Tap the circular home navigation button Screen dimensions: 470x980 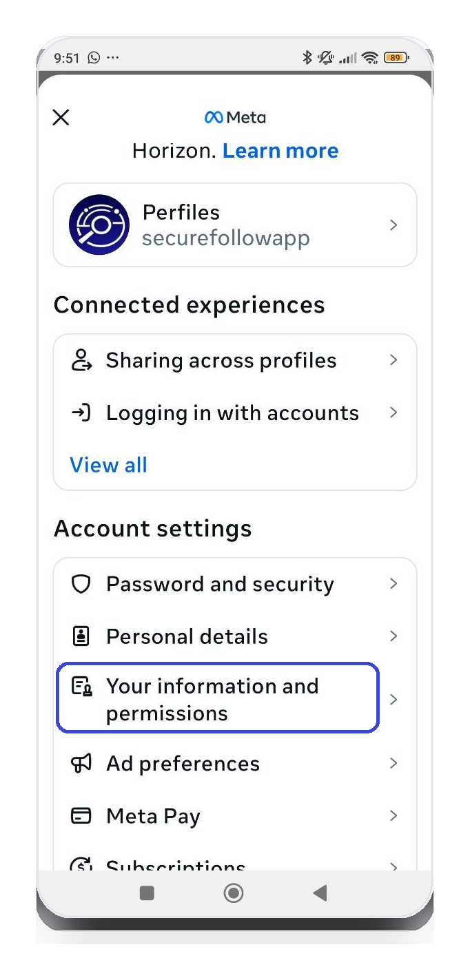[233, 893]
